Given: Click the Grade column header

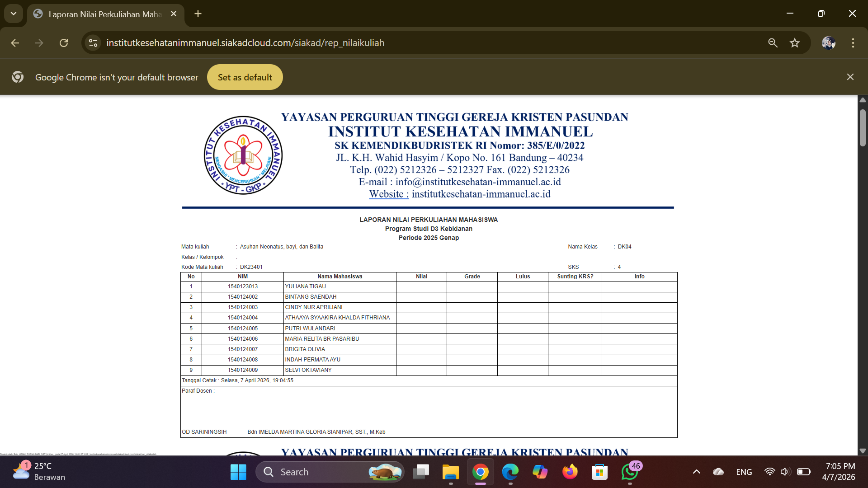Looking at the screenshot, I should [x=472, y=277].
